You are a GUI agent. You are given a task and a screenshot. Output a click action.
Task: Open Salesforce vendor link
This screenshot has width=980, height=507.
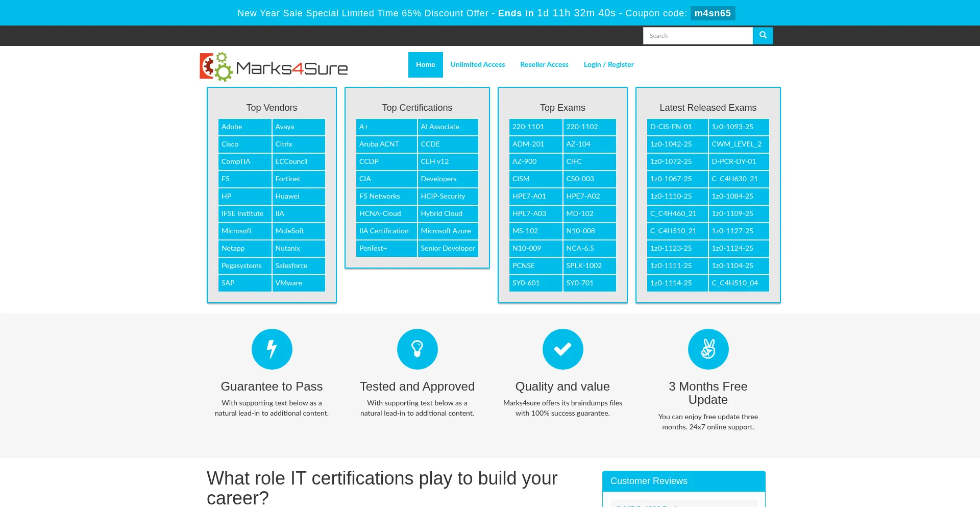click(x=299, y=265)
